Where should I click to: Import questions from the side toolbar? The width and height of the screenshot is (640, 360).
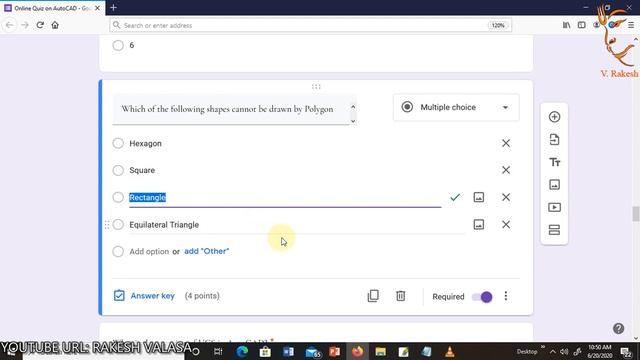tap(554, 140)
